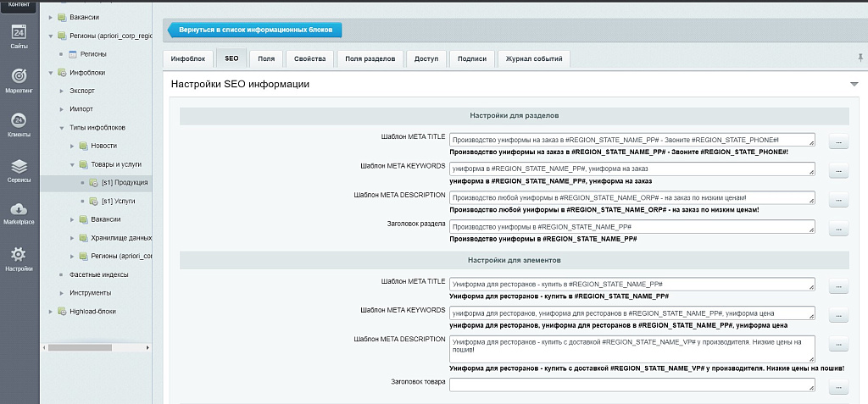Screen dimensions: 868x404
Task: Open the Marketplace sidebar icon
Action: [x=19, y=213]
